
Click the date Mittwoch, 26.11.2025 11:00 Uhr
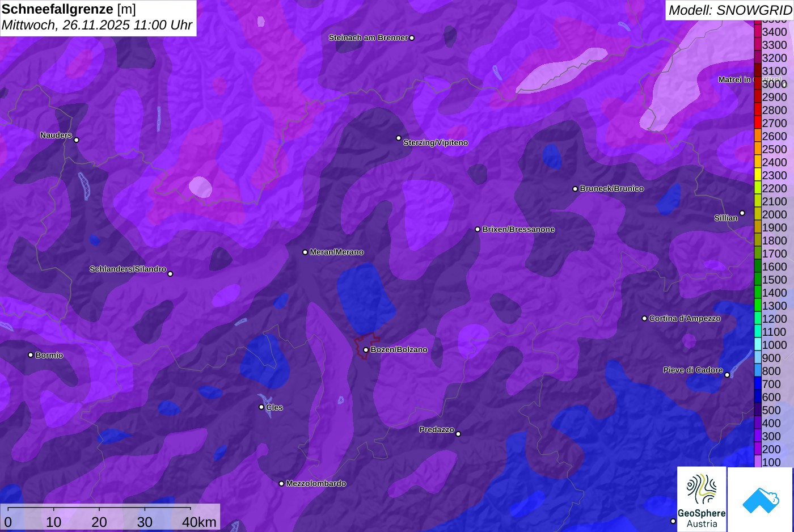click(x=97, y=25)
